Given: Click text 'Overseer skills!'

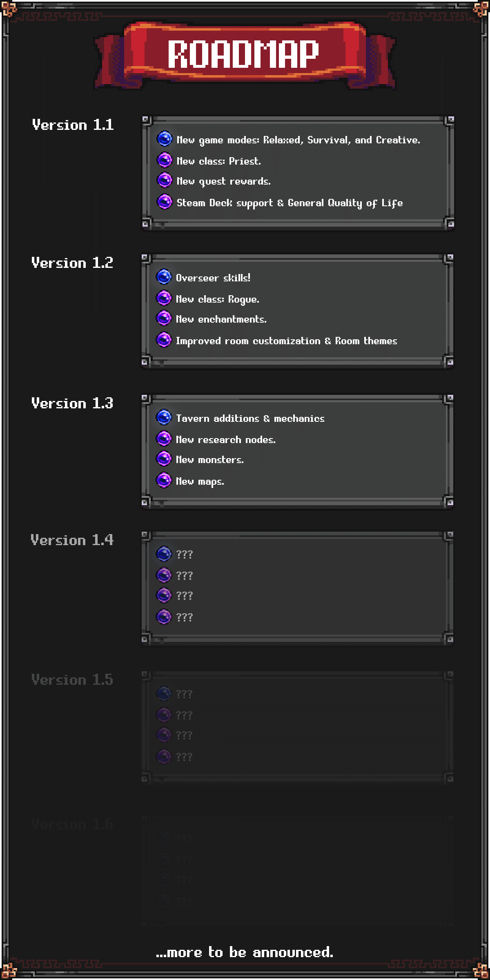Looking at the screenshot, I should 213,278.
